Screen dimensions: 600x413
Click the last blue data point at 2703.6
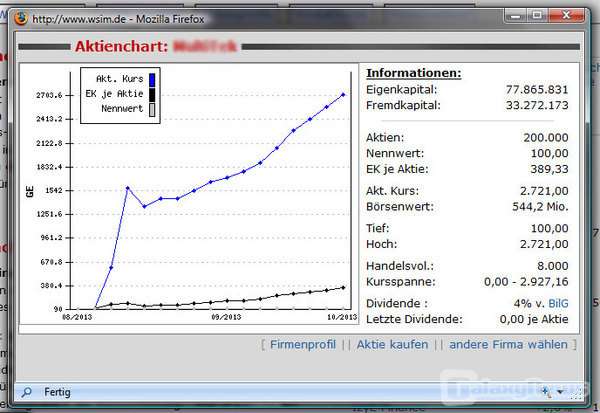point(343,95)
